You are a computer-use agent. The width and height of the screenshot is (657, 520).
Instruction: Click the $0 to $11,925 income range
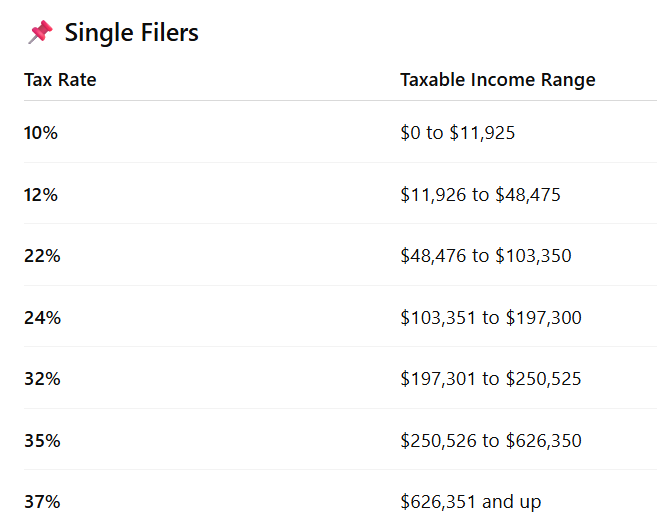pos(457,132)
